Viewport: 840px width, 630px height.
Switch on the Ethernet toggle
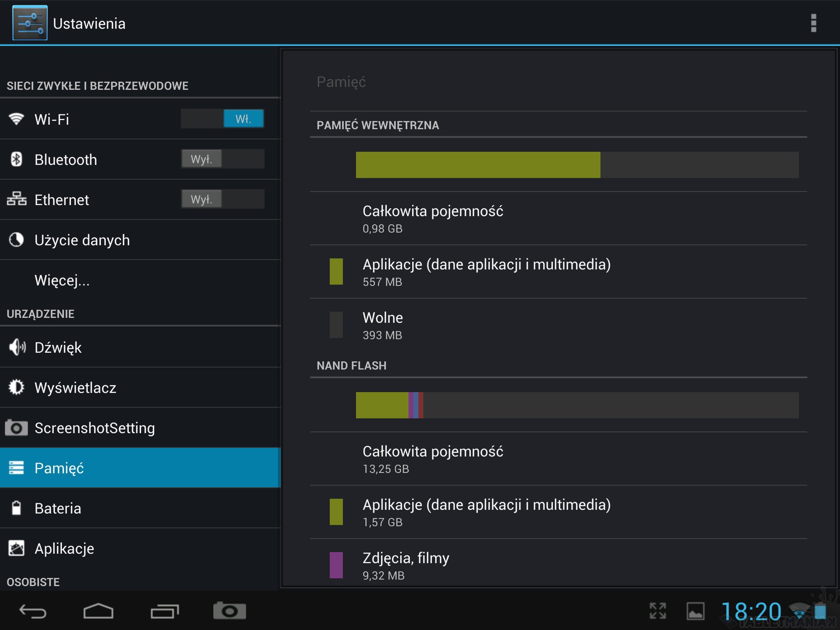(223, 199)
